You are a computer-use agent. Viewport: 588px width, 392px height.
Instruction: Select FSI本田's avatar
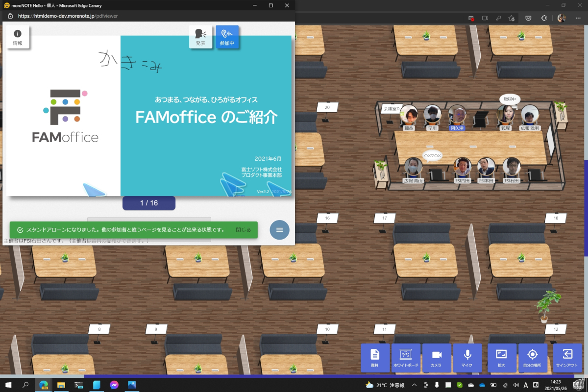tap(486, 168)
